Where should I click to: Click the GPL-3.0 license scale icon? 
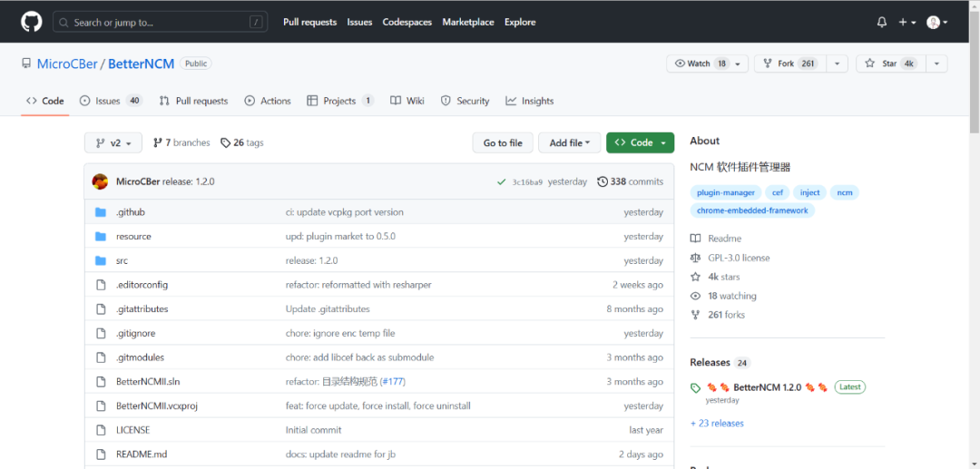tap(695, 258)
